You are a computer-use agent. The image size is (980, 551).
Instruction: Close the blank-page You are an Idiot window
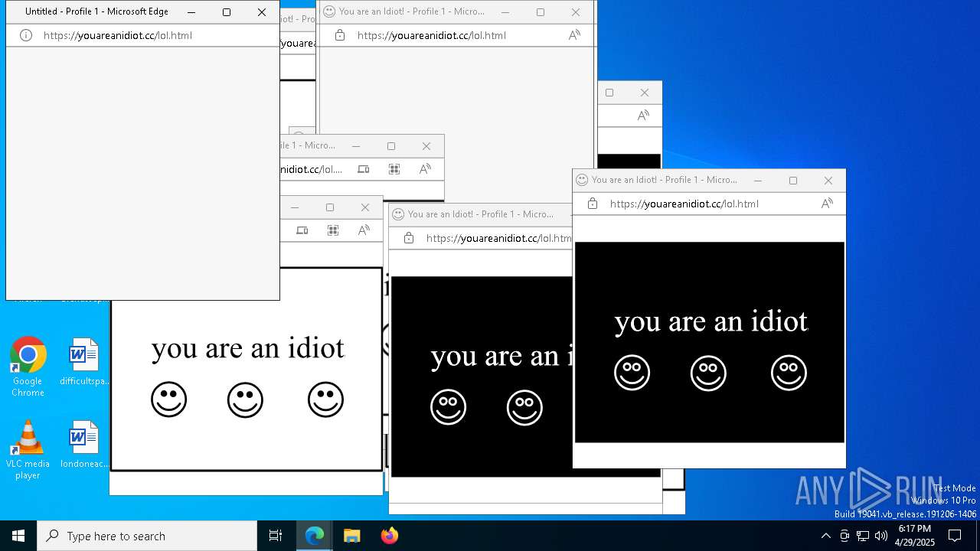point(576,12)
